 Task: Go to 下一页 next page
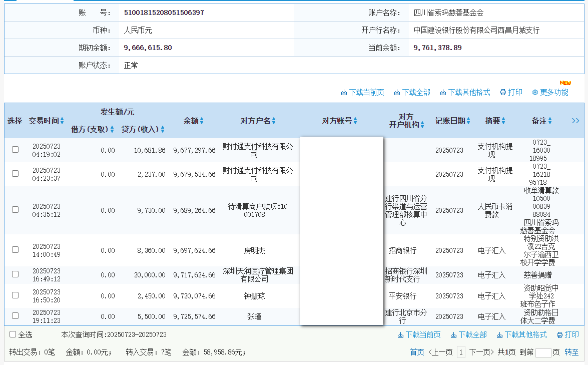(x=481, y=352)
